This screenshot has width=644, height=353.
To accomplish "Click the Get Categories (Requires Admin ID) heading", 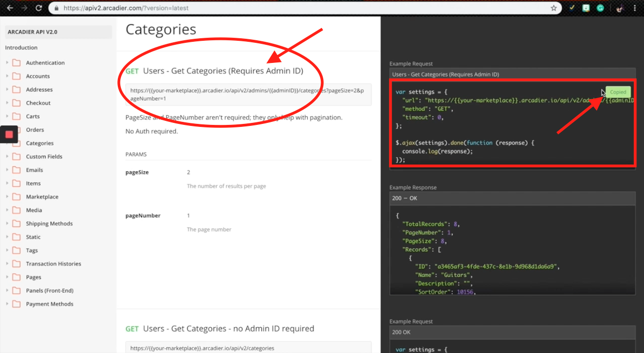I will click(223, 71).
